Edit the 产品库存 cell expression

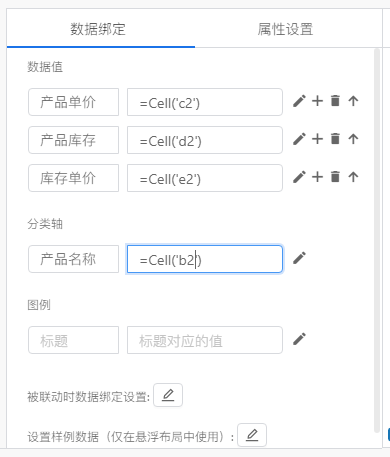point(205,140)
